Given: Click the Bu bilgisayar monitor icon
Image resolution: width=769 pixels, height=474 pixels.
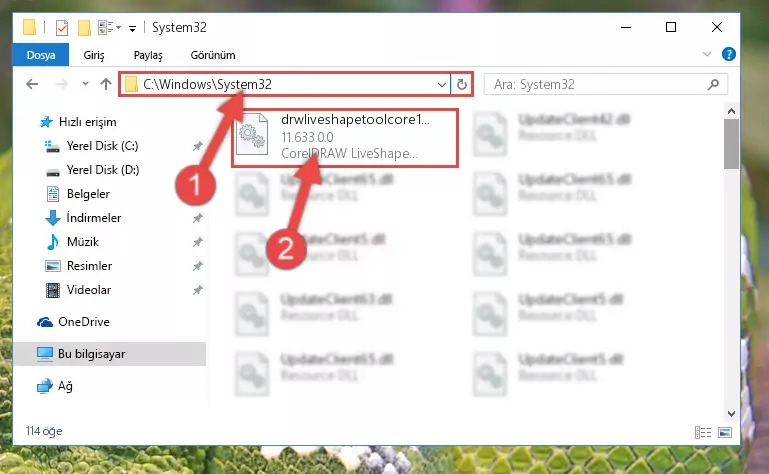Looking at the screenshot, I should (45, 354).
